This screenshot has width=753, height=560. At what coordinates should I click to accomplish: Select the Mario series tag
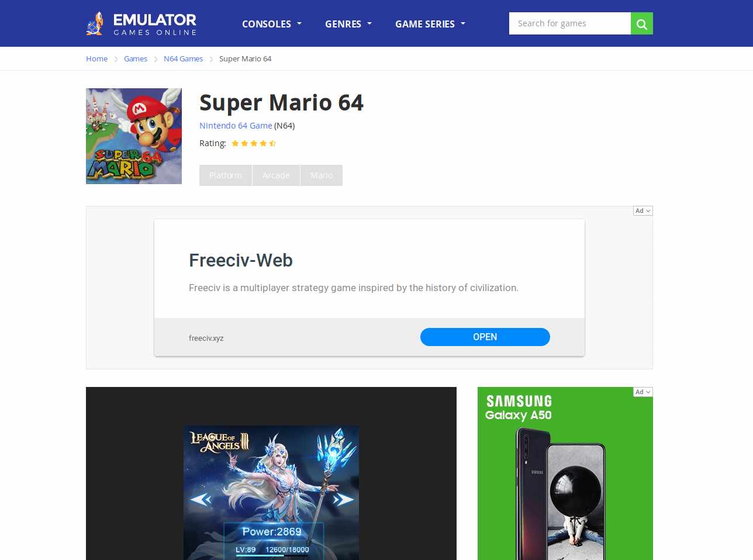point(322,175)
